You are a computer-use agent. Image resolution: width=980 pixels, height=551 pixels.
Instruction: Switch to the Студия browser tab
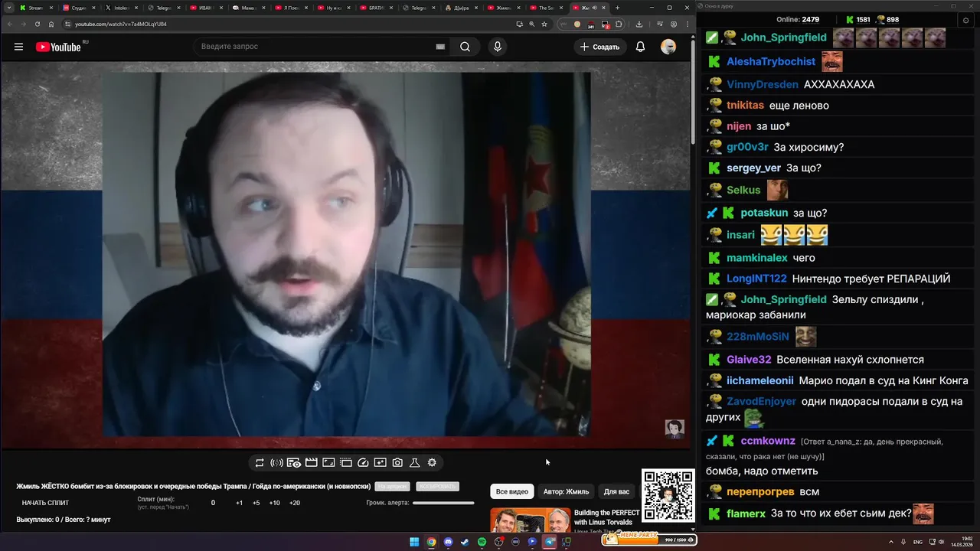pos(80,8)
